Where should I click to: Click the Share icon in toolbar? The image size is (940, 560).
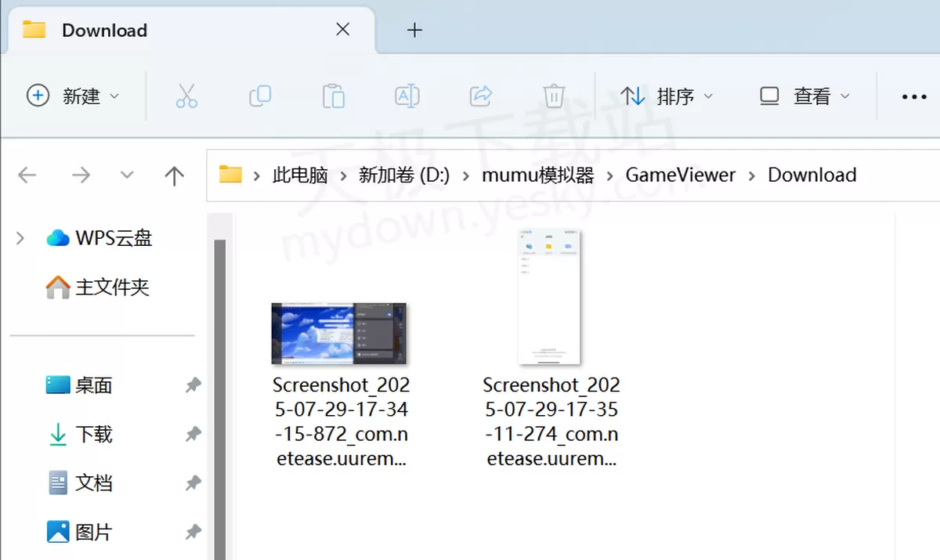point(480,96)
